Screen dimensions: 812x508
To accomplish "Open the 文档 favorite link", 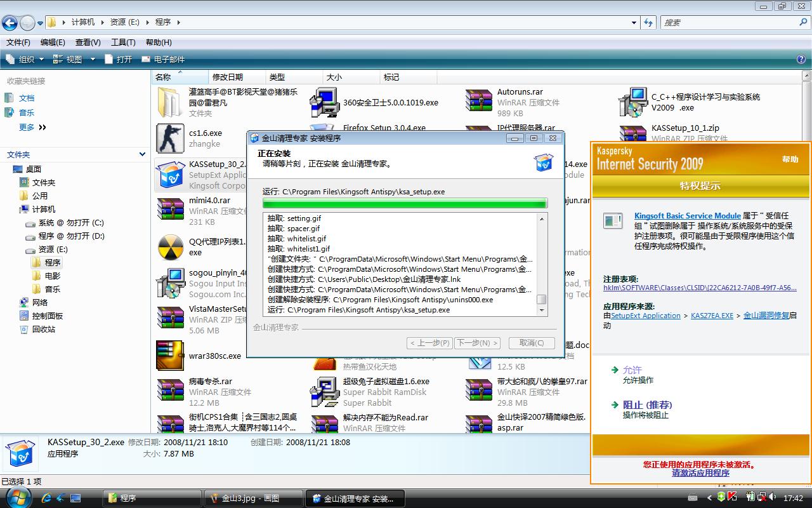I will [27, 98].
